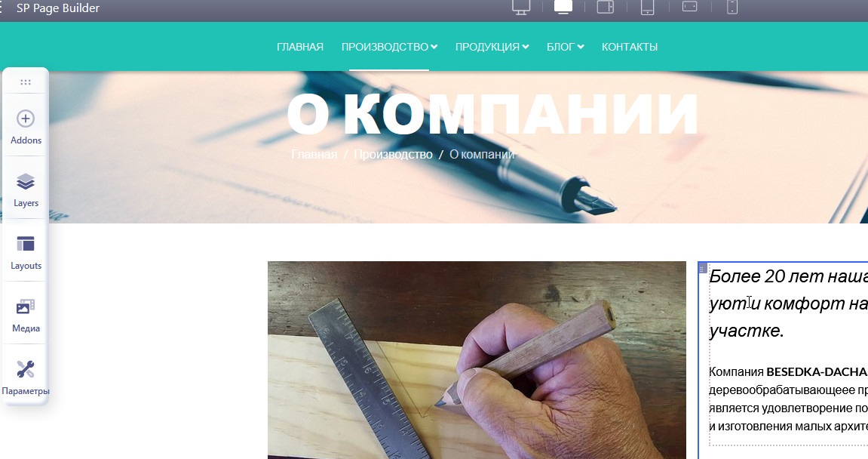Switch to mobile landscape preview
The image size is (868, 459).
pos(690,6)
